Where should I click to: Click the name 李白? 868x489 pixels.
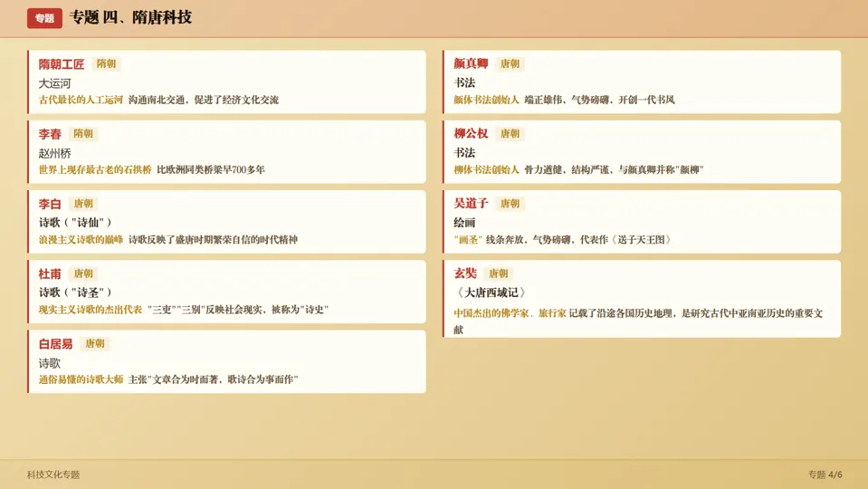50,204
